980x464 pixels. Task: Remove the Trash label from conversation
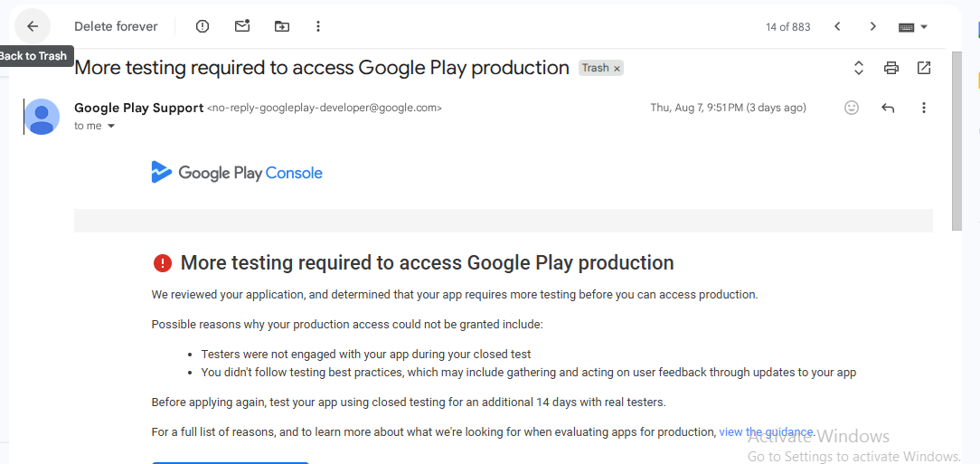617,69
